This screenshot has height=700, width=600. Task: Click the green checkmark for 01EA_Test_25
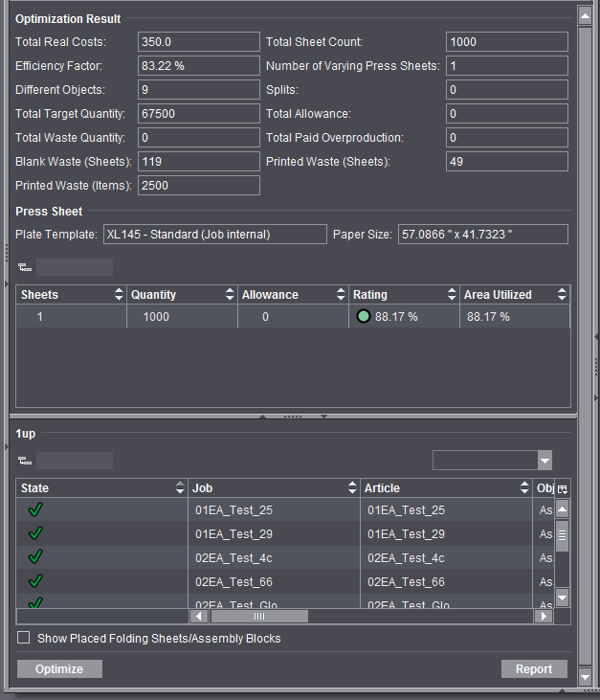pos(36,510)
